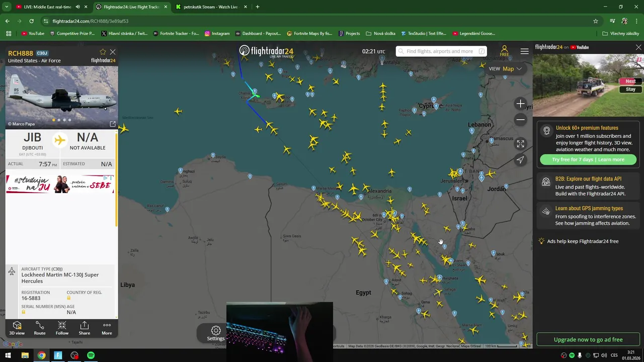Screen dimensions: 644x362
Task: Show the flight route
Action: (40, 328)
